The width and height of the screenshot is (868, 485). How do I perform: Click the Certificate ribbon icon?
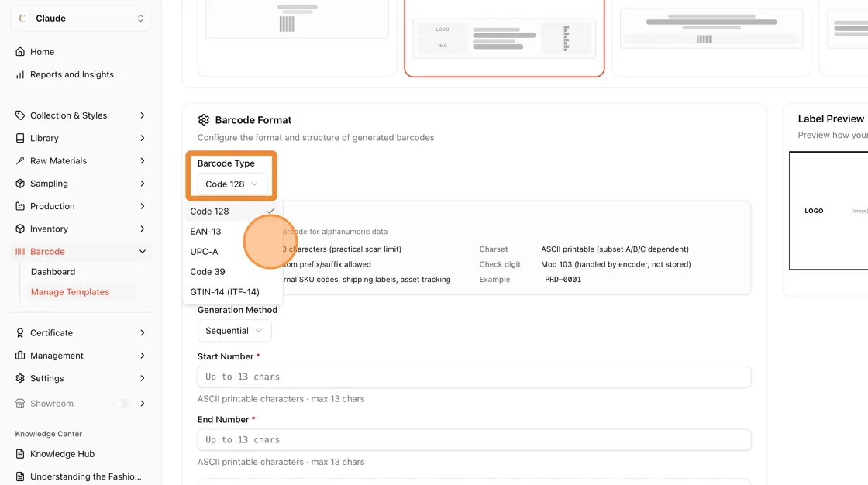pos(20,332)
